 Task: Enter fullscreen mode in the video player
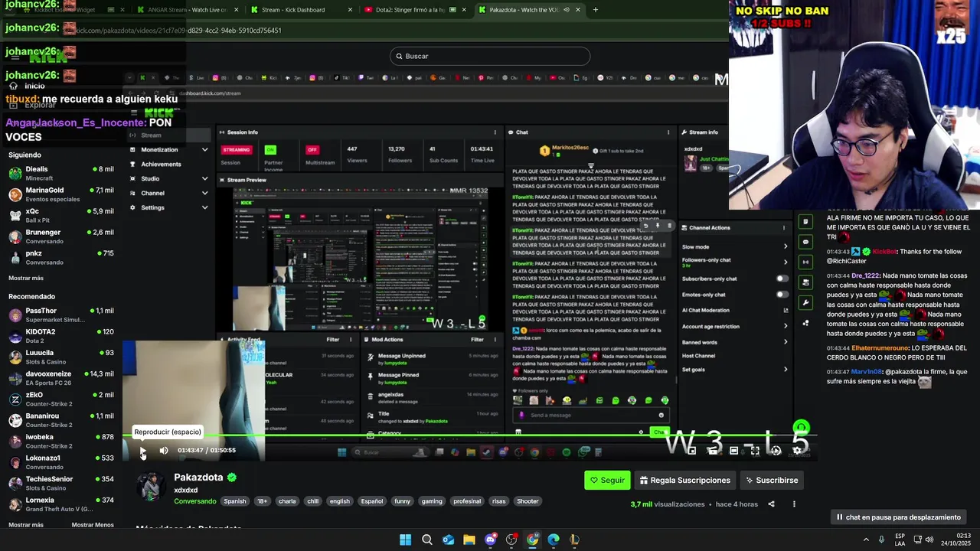click(754, 451)
